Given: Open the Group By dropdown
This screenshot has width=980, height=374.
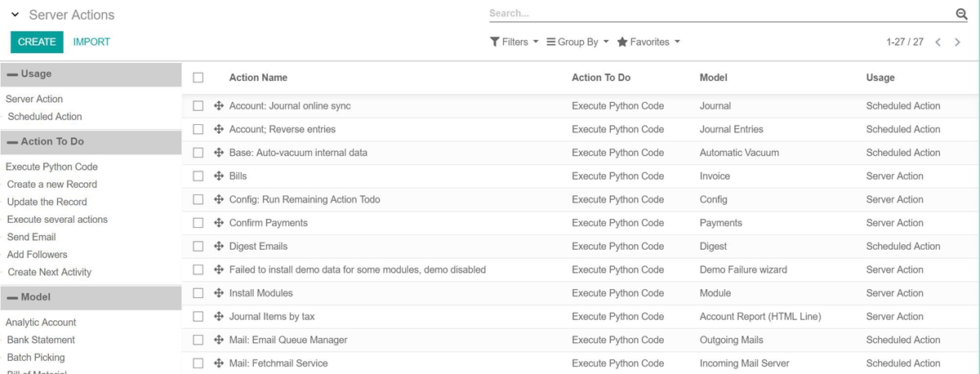Looking at the screenshot, I should click(x=577, y=42).
